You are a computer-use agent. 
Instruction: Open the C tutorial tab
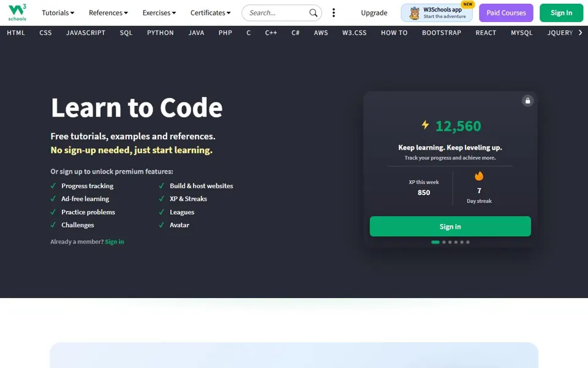coord(248,33)
